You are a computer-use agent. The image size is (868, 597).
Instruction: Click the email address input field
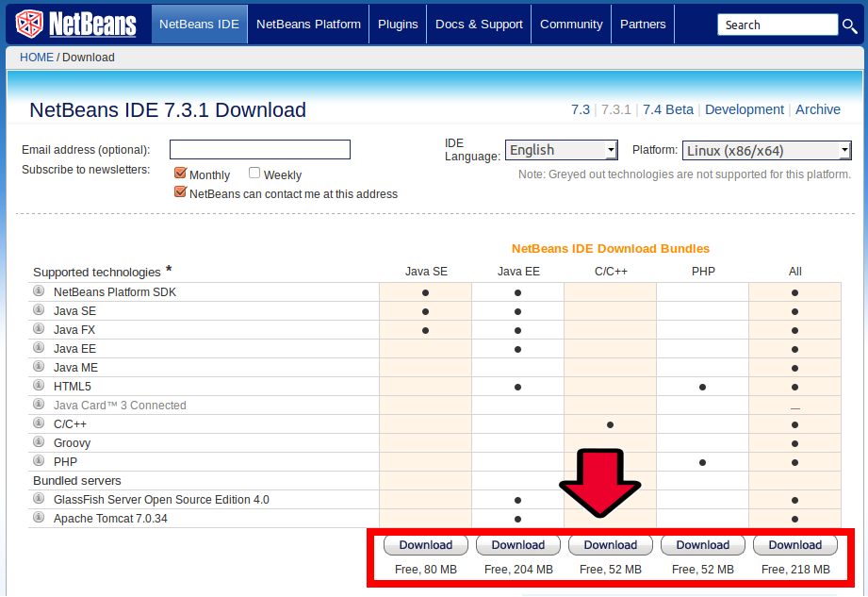point(259,149)
